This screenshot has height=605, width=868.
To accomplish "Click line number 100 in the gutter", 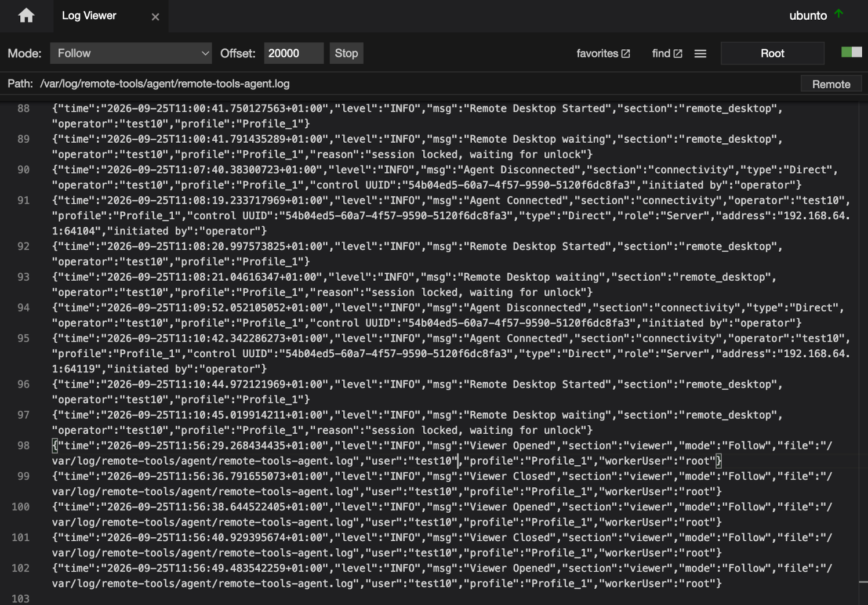I will [20, 507].
